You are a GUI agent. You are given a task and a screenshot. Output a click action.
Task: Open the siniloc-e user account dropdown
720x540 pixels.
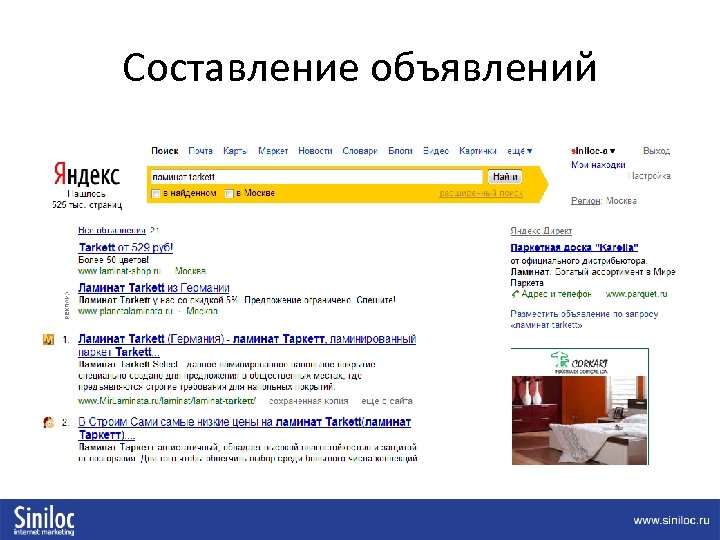(x=593, y=151)
